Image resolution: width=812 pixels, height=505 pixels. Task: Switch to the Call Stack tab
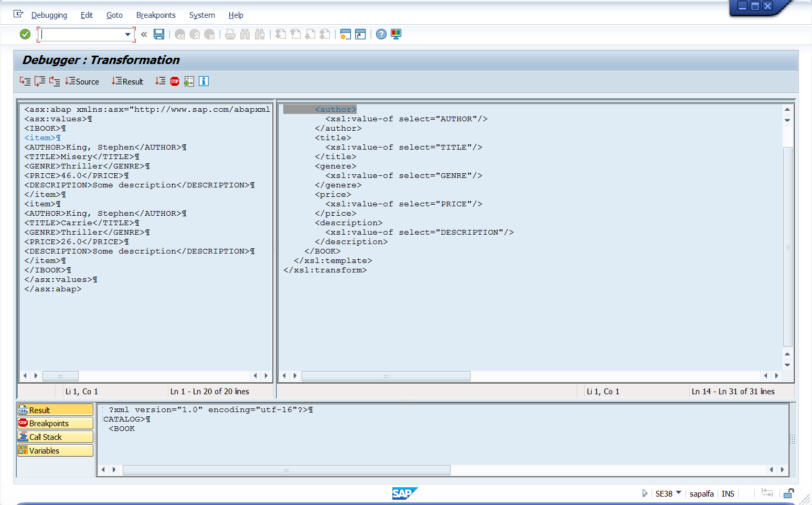pos(55,437)
